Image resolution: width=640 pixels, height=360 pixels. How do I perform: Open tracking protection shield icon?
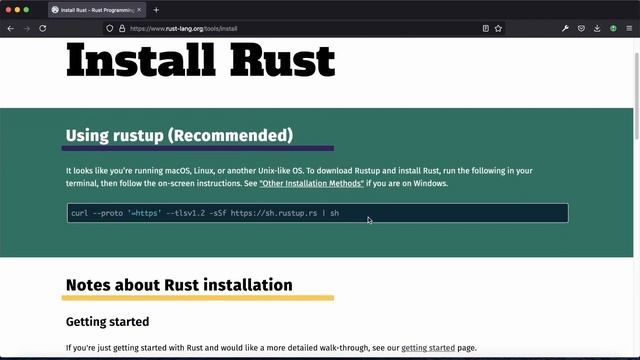(109, 29)
